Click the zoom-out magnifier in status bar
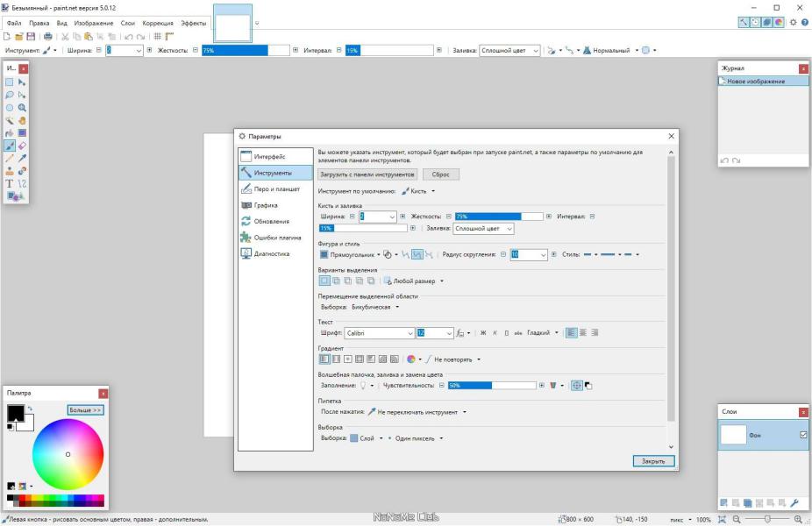Viewport: 812px width, 526px height. [737, 519]
